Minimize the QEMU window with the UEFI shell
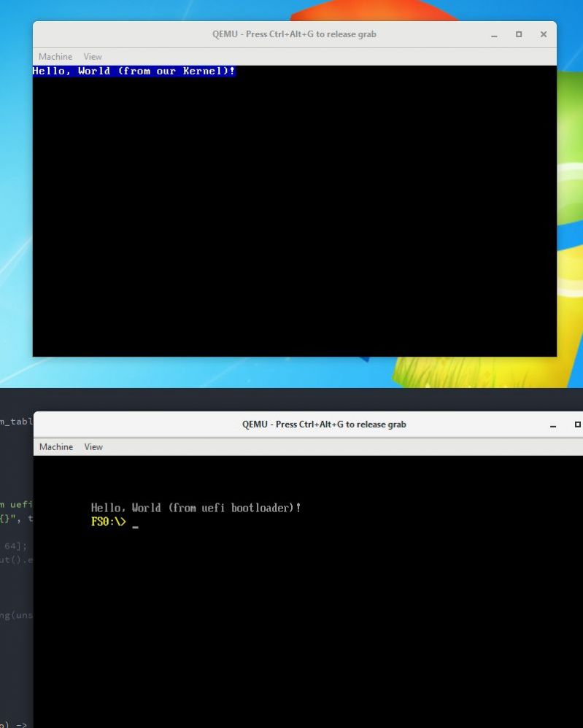The width and height of the screenshot is (583, 728). [x=554, y=425]
